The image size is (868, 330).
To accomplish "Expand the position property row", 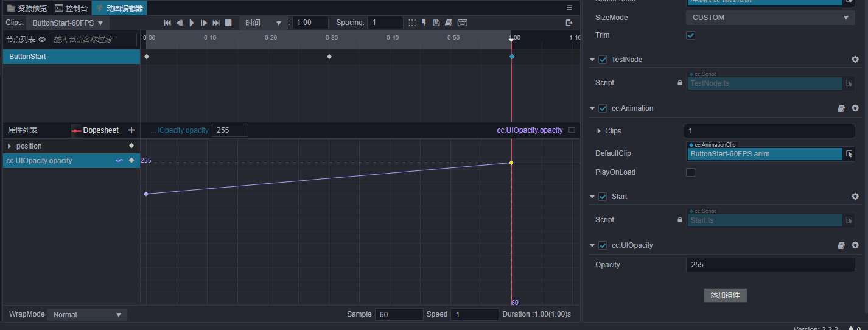I will click(x=9, y=146).
